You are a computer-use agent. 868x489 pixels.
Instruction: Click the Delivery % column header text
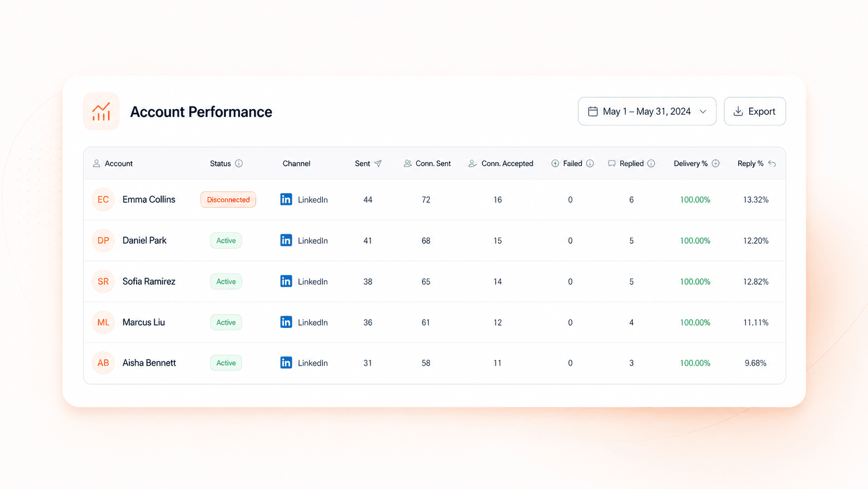[x=690, y=163]
